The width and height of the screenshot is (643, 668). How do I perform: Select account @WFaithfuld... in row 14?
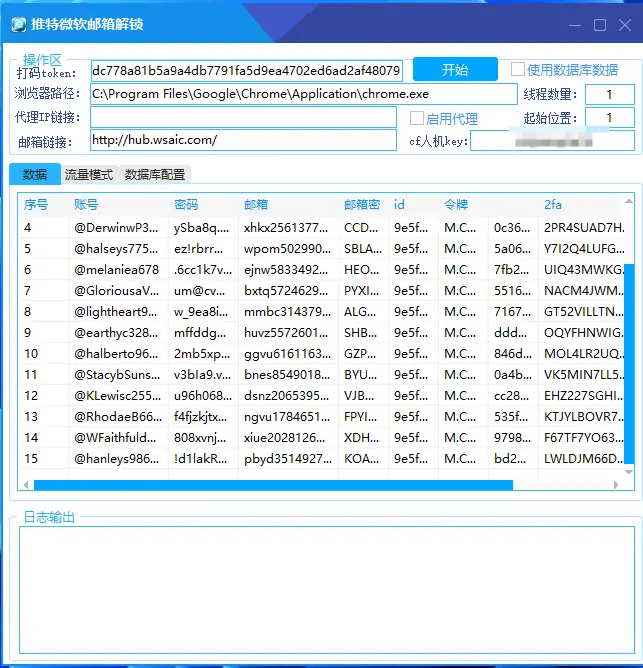click(115, 438)
